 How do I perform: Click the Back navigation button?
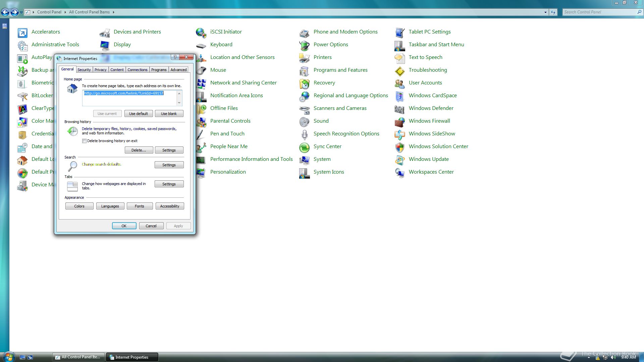5,12
